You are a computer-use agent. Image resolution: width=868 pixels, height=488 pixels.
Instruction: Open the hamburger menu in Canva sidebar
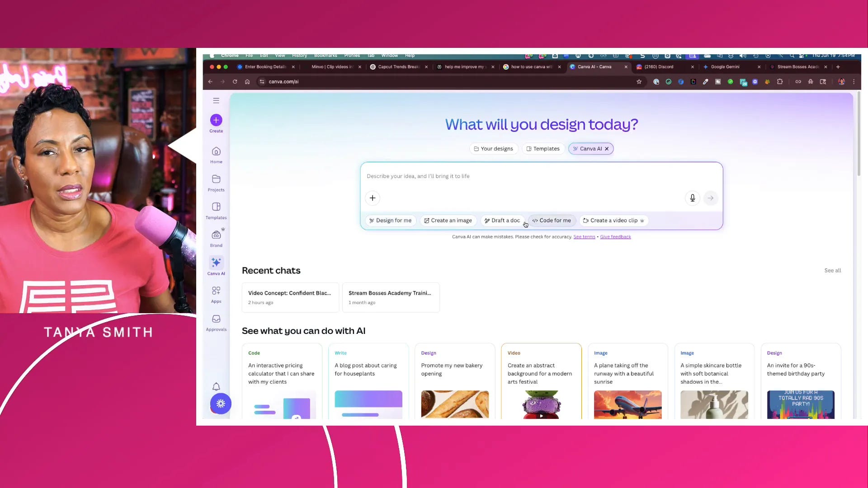[x=216, y=100]
